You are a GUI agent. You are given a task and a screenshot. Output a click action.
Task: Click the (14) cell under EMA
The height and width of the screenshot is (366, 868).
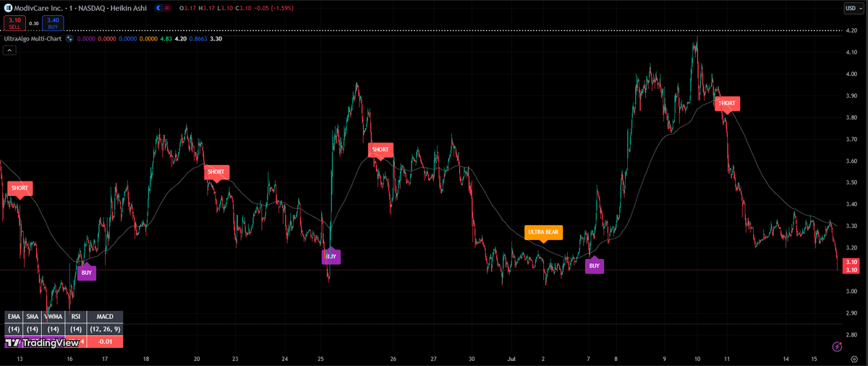click(14, 329)
